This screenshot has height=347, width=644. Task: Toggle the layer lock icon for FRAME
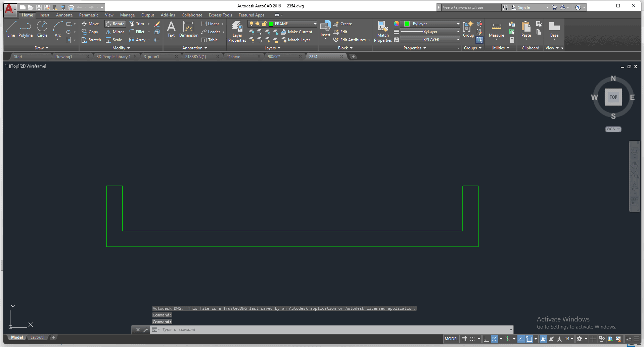[x=264, y=24]
